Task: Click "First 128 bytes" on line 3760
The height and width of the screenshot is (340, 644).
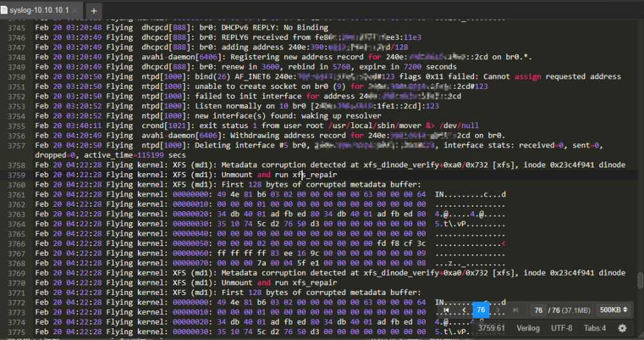Action: pyautogui.click(x=254, y=185)
